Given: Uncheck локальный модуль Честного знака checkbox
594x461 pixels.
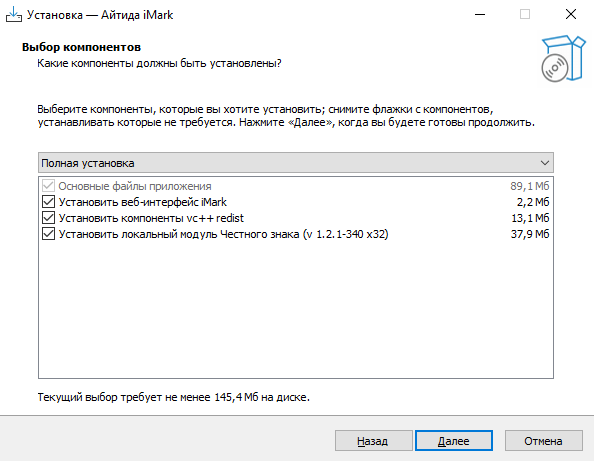Looking at the screenshot, I should (x=48, y=234).
